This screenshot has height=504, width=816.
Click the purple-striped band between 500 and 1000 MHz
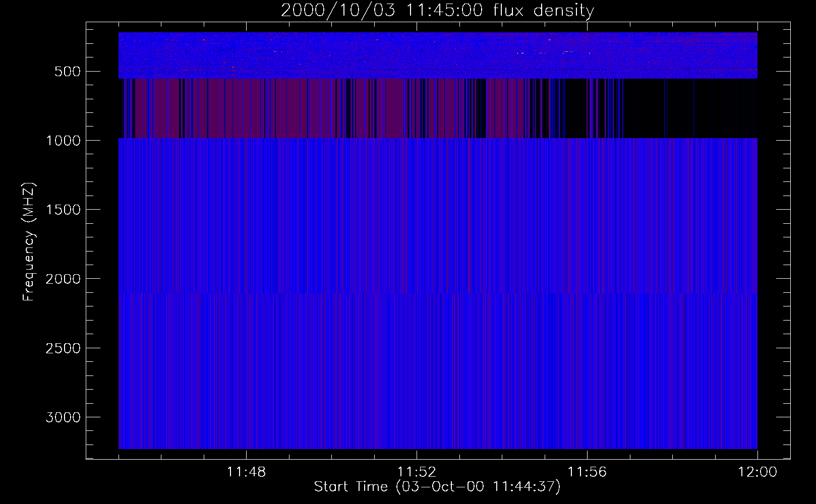click(x=438, y=108)
